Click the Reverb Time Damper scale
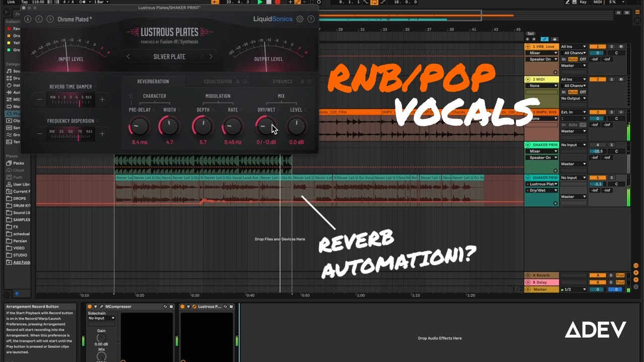 [70, 100]
